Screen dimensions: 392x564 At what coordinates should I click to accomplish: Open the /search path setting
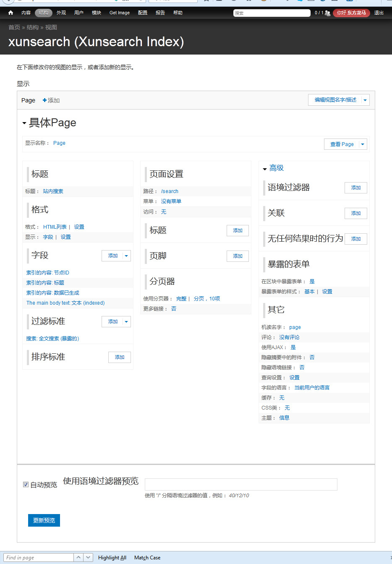(x=170, y=191)
